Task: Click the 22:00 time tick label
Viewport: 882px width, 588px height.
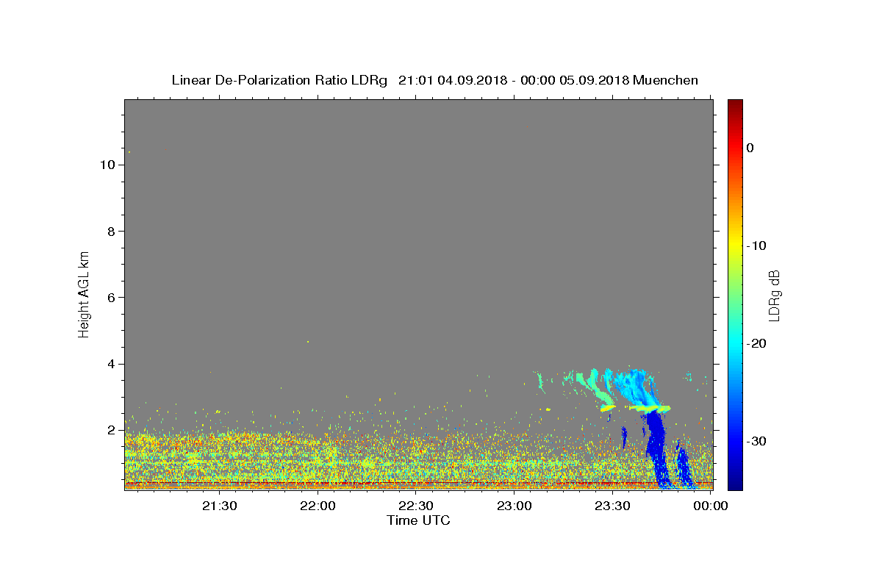Action: (318, 506)
